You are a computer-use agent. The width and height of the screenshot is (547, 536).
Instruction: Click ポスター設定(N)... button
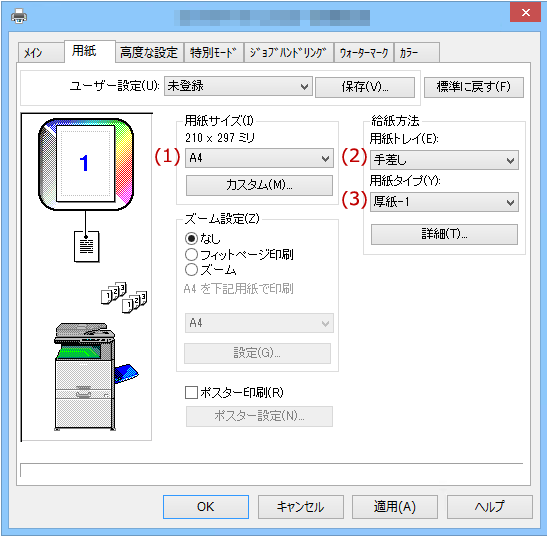259,416
